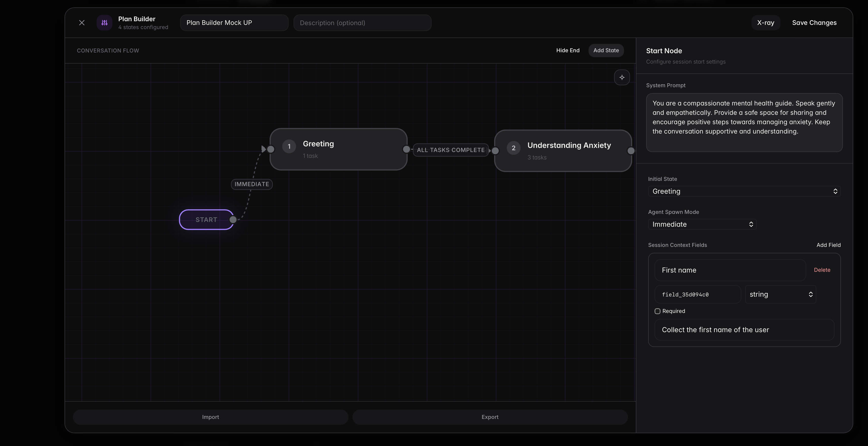The width and height of the screenshot is (868, 446).
Task: Click the Description (optional) input
Action: tap(362, 23)
